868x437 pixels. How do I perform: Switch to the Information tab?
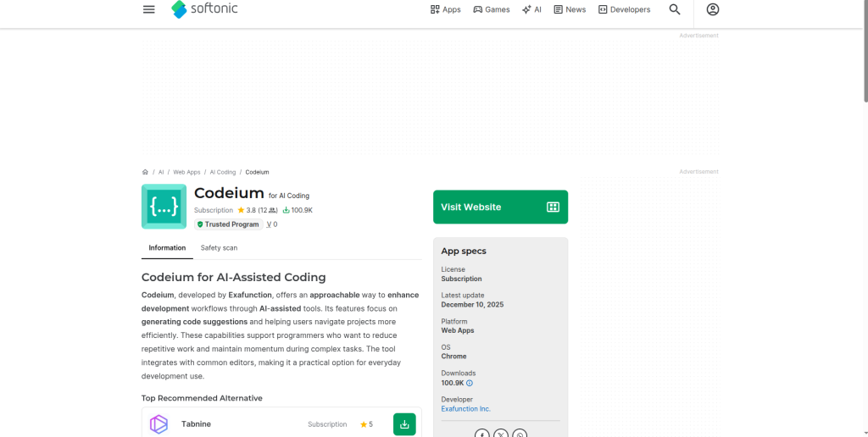click(167, 248)
